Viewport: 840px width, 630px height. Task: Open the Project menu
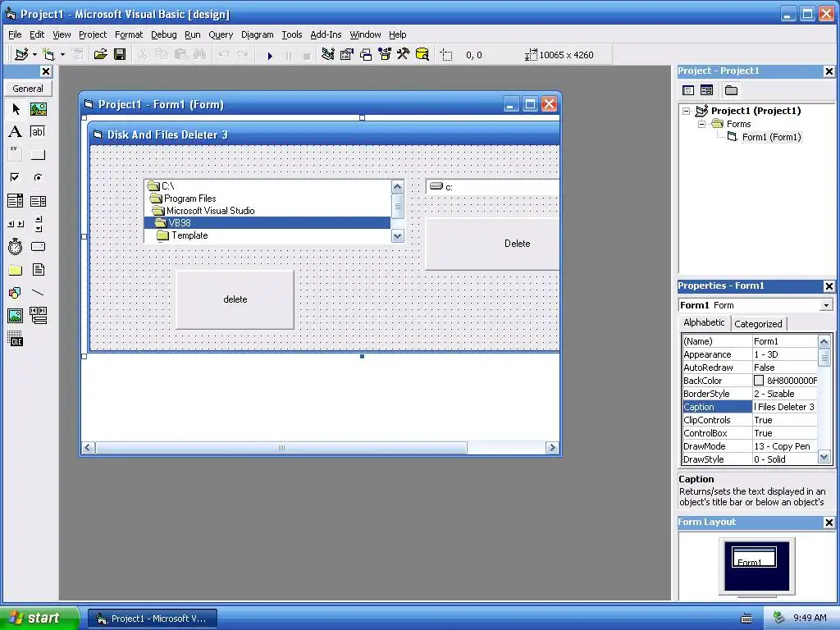[x=93, y=34]
